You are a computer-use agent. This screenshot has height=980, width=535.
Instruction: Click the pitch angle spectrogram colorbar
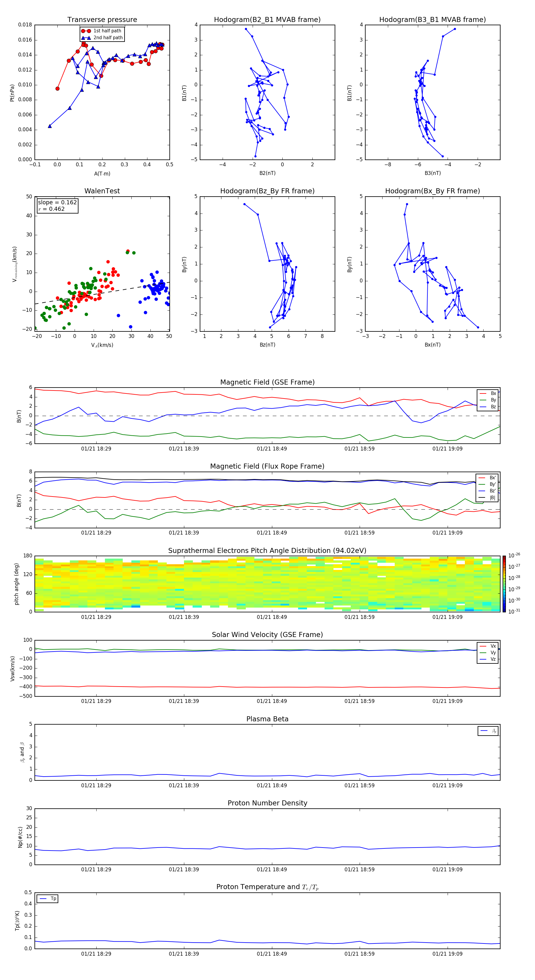pos(504,584)
